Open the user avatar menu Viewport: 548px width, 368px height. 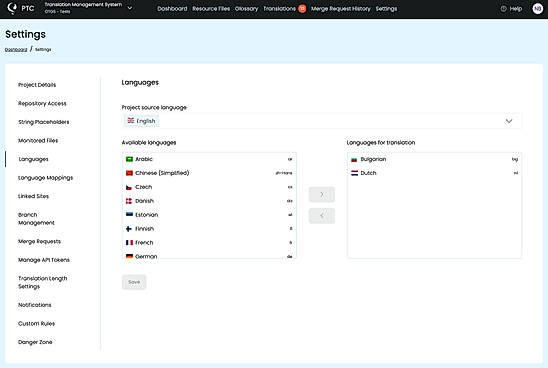(x=538, y=9)
